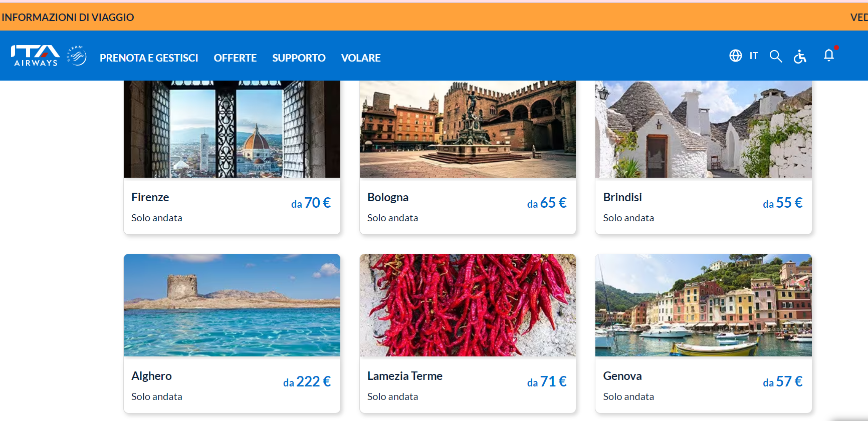The image size is (868, 421).
Task: Click Solo andata under Firenze
Action: tap(156, 218)
